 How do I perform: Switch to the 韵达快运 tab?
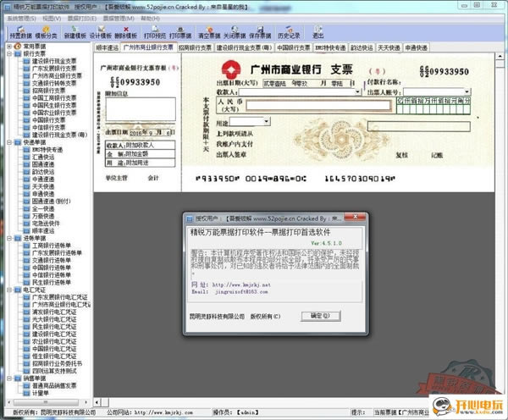[x=362, y=47]
